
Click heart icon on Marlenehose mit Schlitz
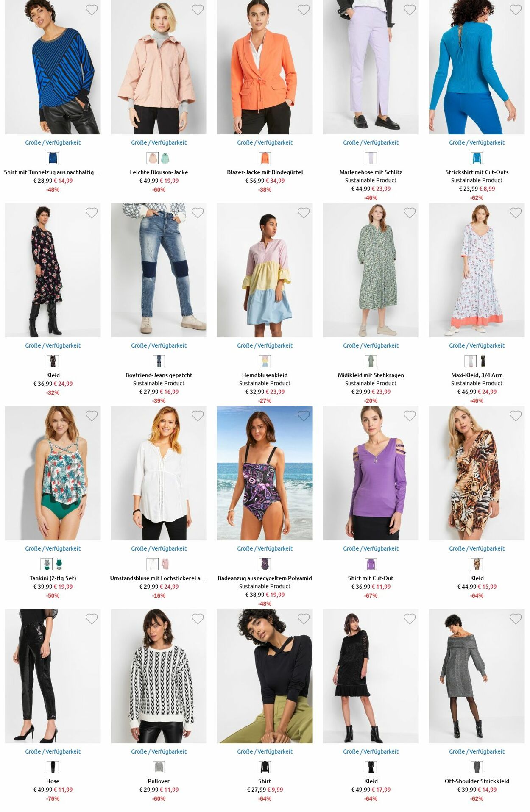click(x=410, y=10)
